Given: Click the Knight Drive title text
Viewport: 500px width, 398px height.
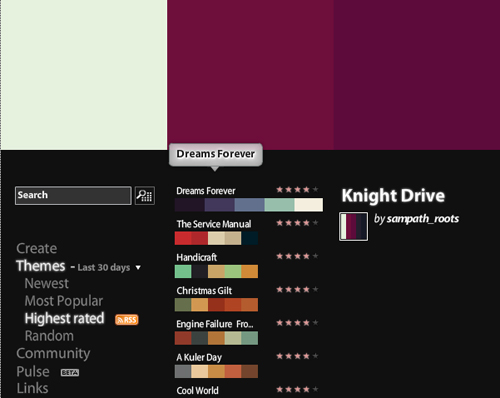Looking at the screenshot, I should click(x=393, y=195).
